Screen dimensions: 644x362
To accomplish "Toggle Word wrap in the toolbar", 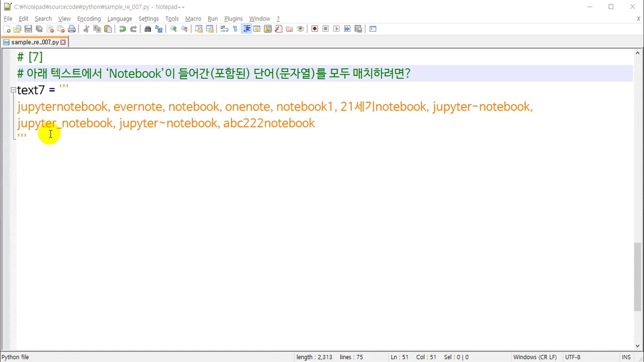I will (224, 29).
